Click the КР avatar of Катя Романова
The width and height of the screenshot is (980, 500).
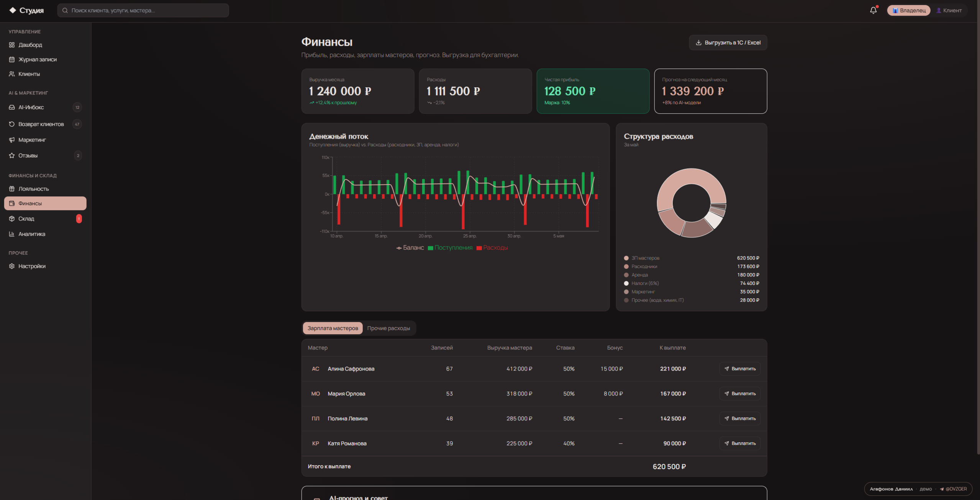click(316, 443)
